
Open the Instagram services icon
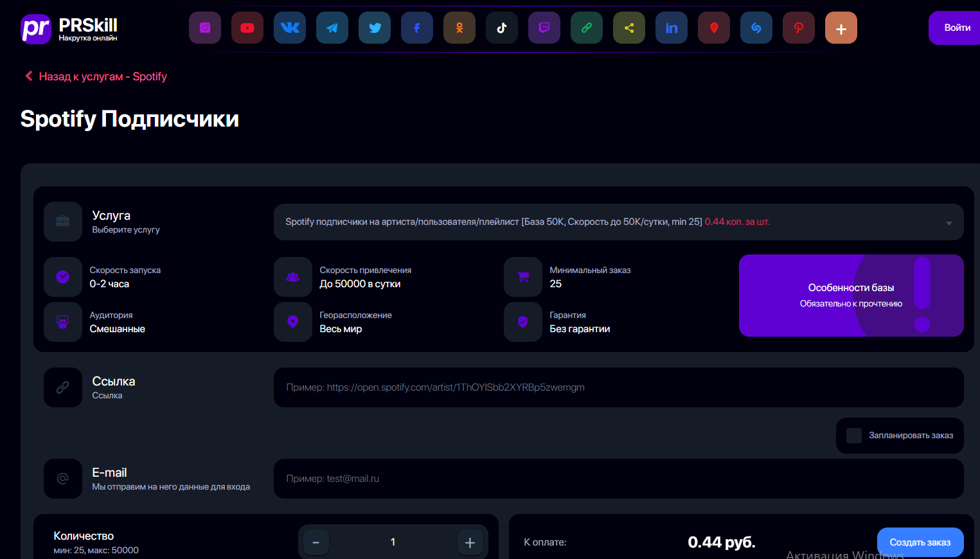tap(205, 28)
